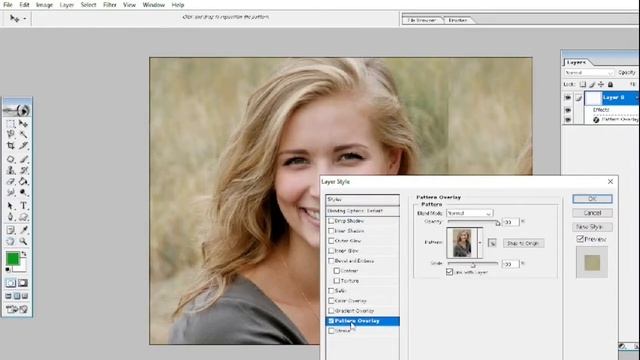Open the Image menu
The image size is (640, 360).
44,5
